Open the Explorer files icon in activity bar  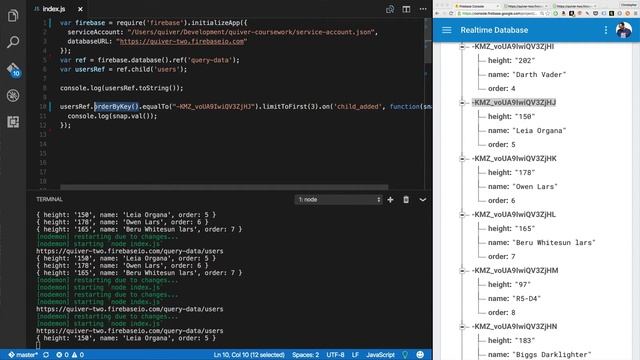(x=13, y=16)
